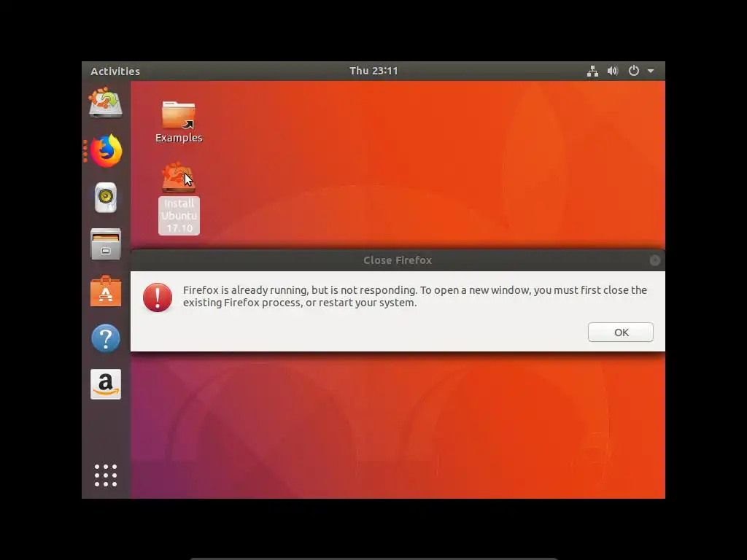Open the Examples folder on desktop
Screen dimensions: 747x560
tap(179, 122)
